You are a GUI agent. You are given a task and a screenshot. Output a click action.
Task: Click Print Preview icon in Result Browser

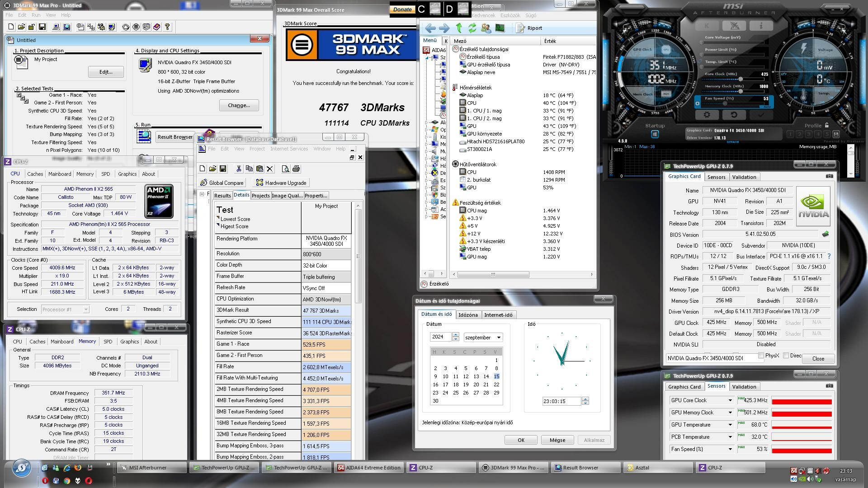[285, 169]
